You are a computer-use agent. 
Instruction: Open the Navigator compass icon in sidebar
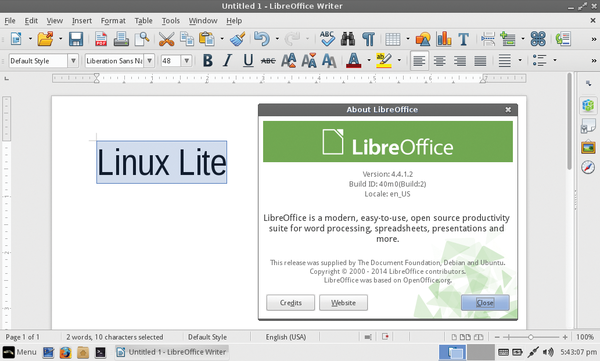click(x=588, y=167)
